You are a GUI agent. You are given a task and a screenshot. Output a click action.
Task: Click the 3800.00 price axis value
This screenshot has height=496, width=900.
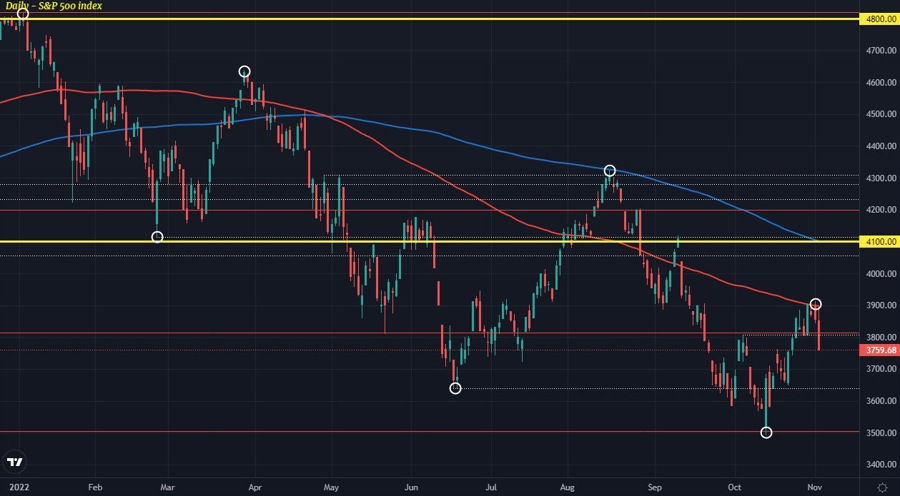(x=881, y=338)
